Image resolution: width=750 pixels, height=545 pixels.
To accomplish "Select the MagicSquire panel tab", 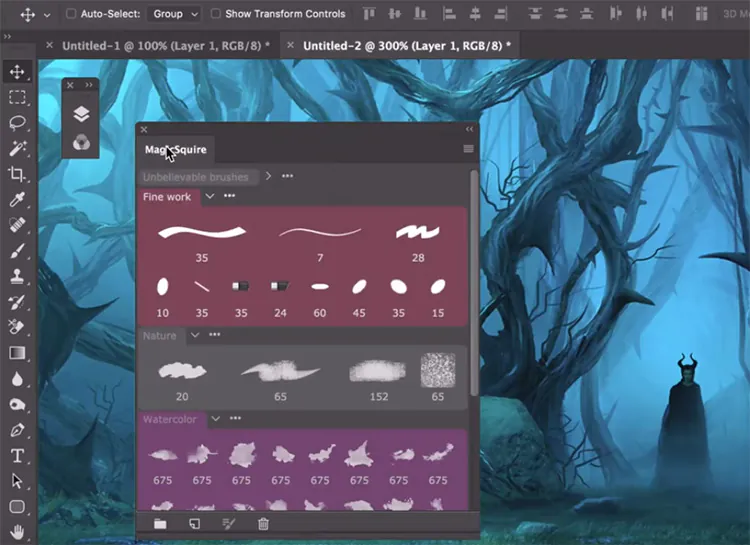I will pos(176,149).
